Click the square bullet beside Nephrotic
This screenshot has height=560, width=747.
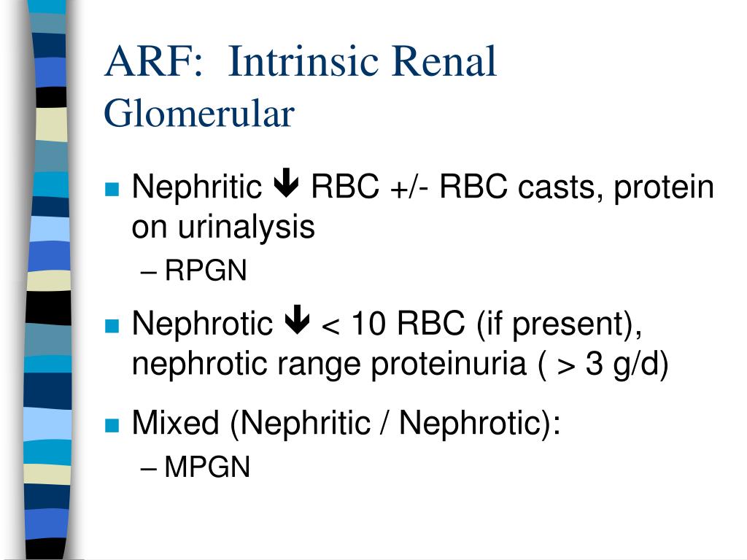coord(112,326)
